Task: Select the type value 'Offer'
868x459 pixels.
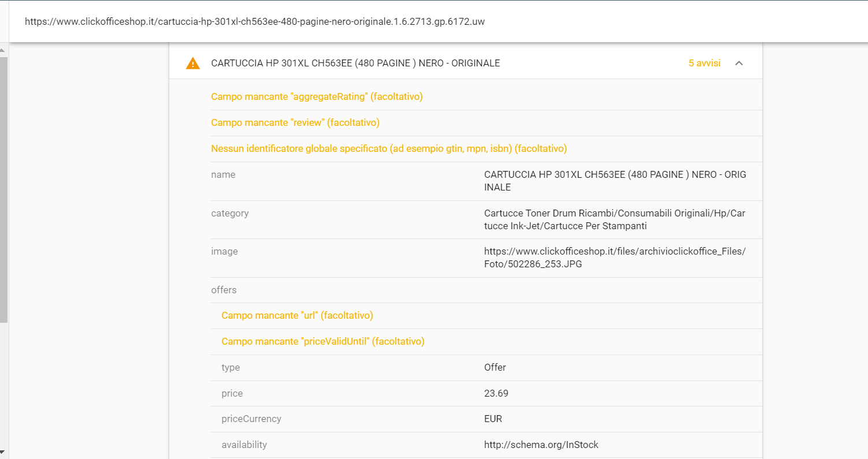Action: click(495, 368)
